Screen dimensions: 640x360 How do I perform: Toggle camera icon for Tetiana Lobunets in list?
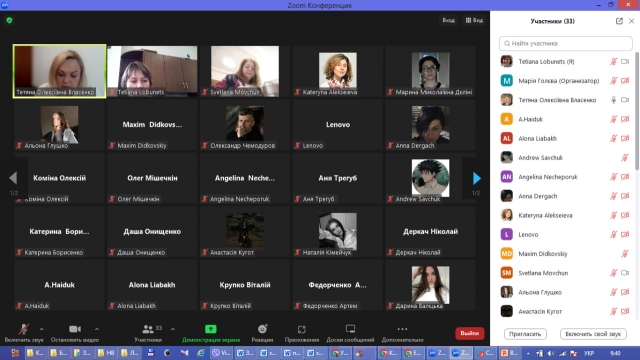(625, 62)
